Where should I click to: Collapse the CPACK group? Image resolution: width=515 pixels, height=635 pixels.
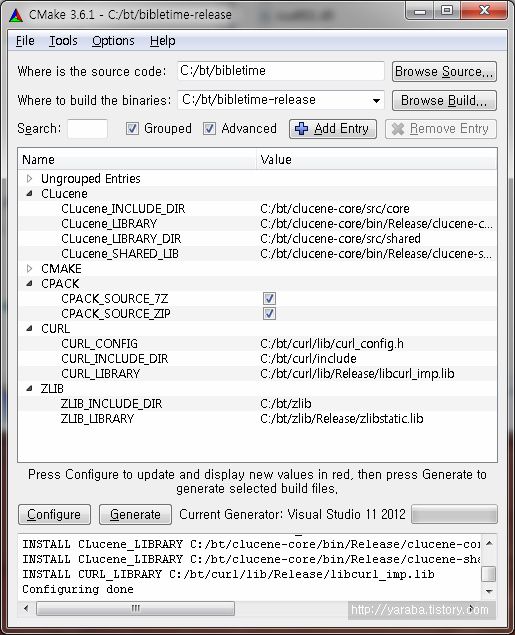point(29,283)
